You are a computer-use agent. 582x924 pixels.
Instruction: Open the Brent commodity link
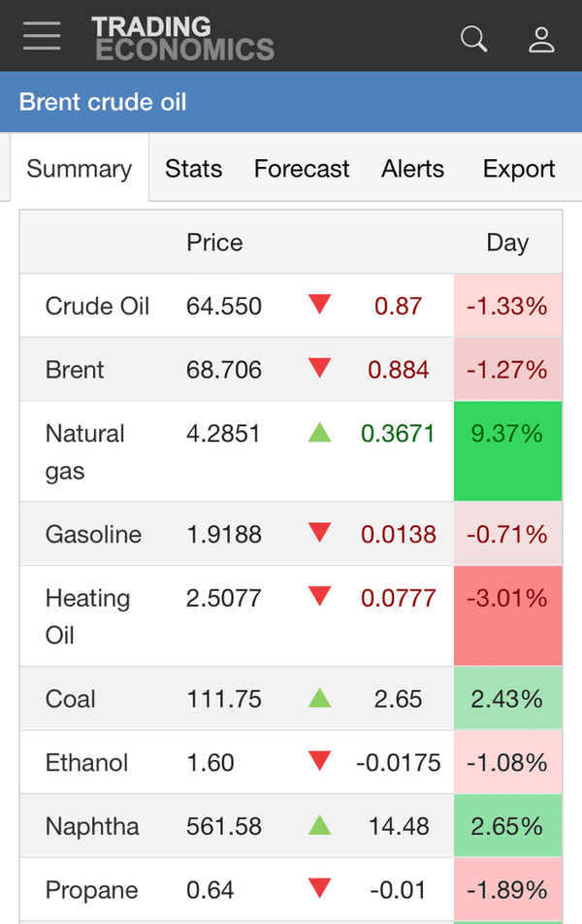75,370
